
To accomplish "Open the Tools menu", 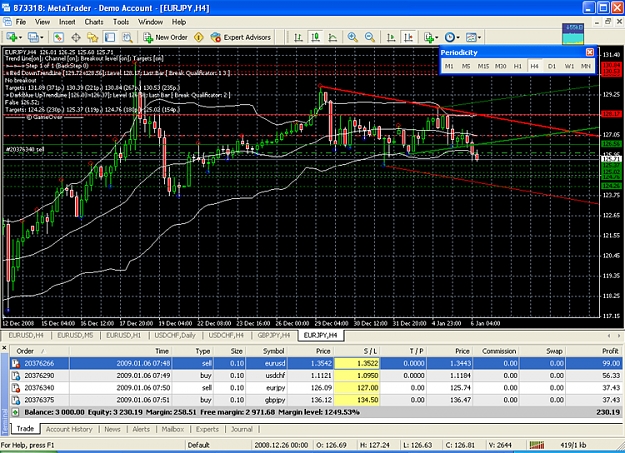I will [121, 22].
